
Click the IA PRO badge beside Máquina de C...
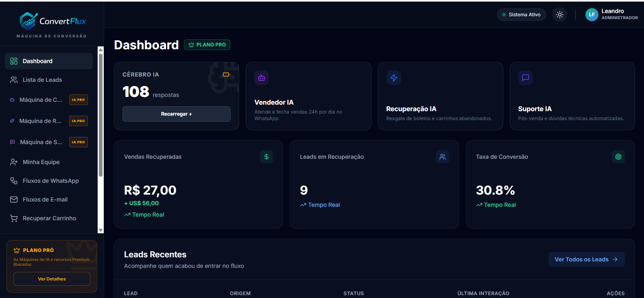coord(79,100)
